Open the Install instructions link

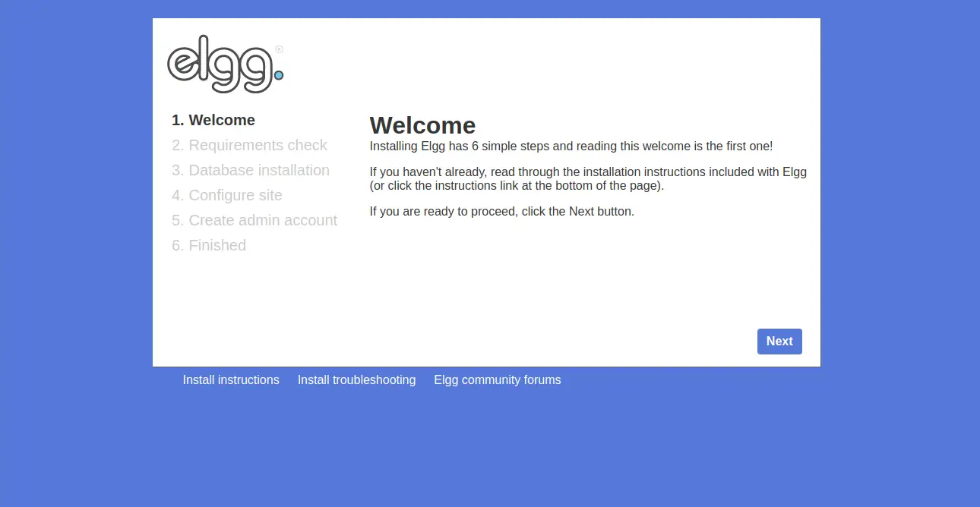[x=231, y=380]
